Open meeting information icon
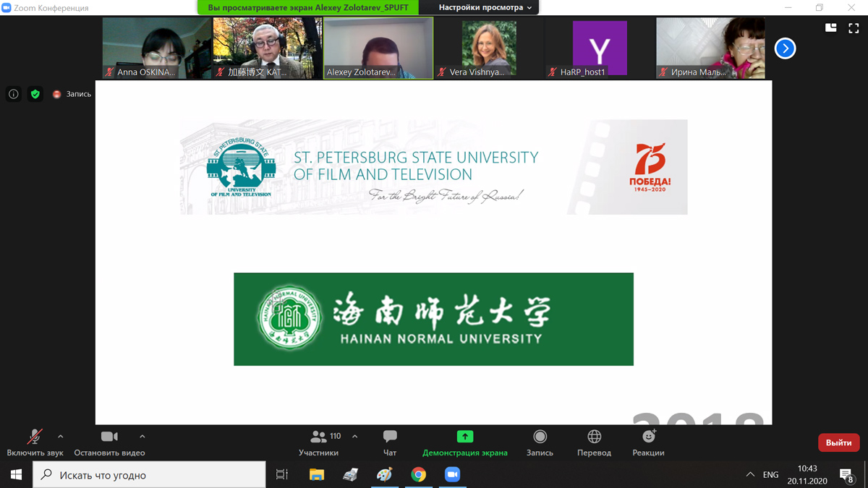Viewport: 868px width, 488px height. [13, 94]
